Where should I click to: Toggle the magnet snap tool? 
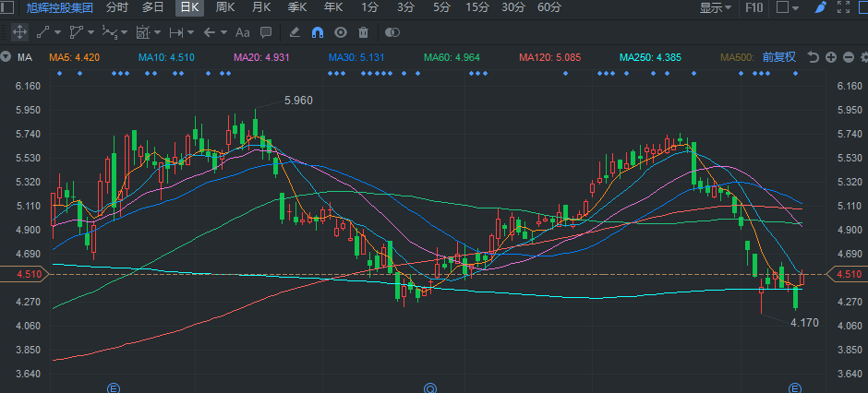(318, 32)
